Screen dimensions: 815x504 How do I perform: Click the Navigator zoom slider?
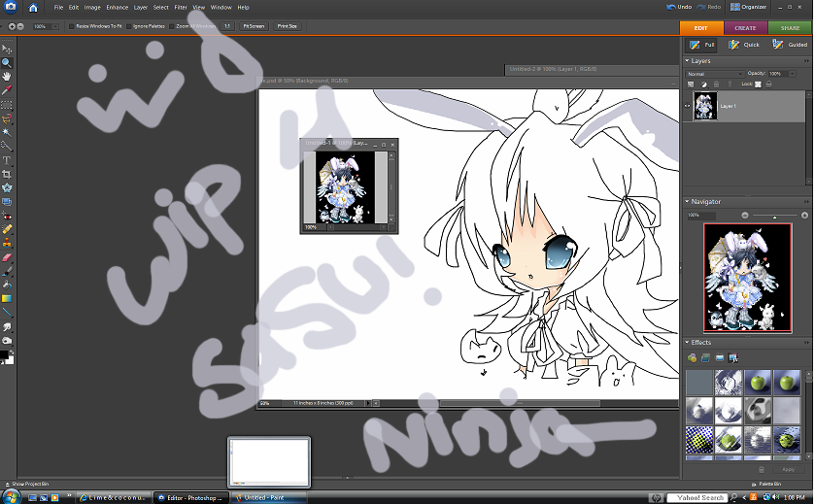(x=774, y=216)
